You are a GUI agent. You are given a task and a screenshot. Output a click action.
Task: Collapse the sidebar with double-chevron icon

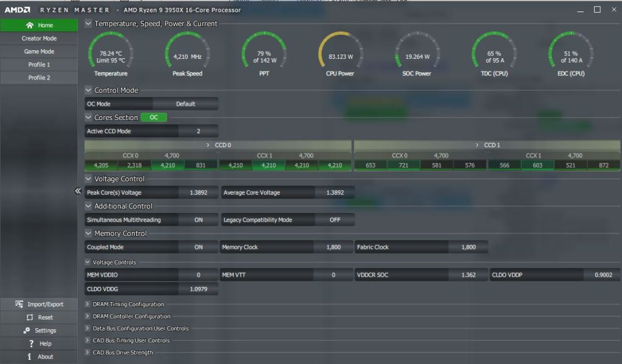tap(78, 191)
